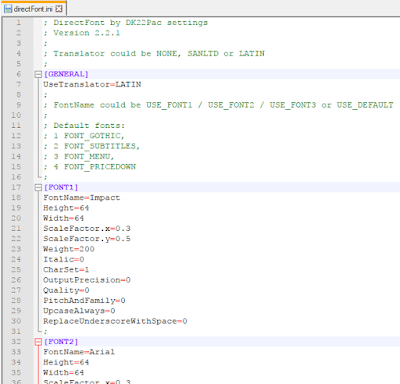Image resolution: width=400 pixels, height=384 pixels.
Task: Collapse the [FONT1] section fold
Action: coord(38,188)
